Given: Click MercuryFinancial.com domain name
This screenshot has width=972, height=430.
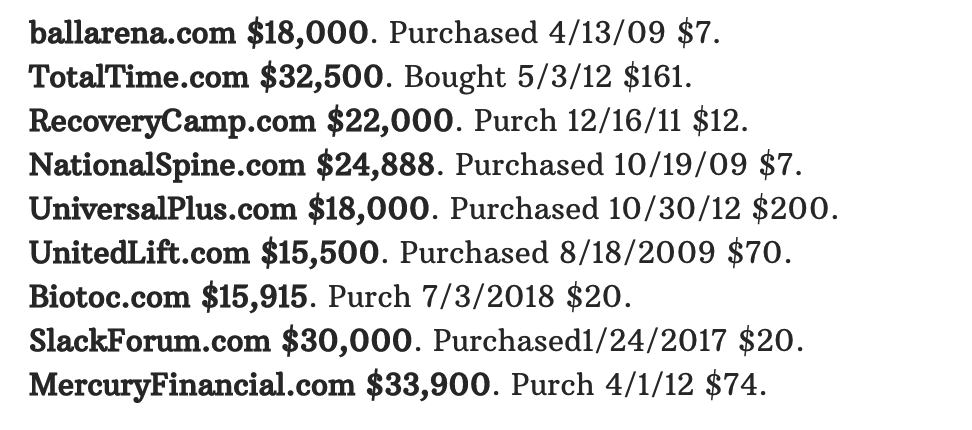Looking at the screenshot, I should coord(192,385).
